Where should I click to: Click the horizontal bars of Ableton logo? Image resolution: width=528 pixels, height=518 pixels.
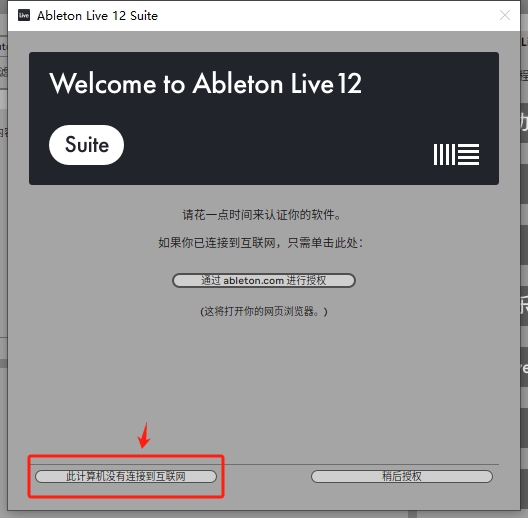pos(468,155)
